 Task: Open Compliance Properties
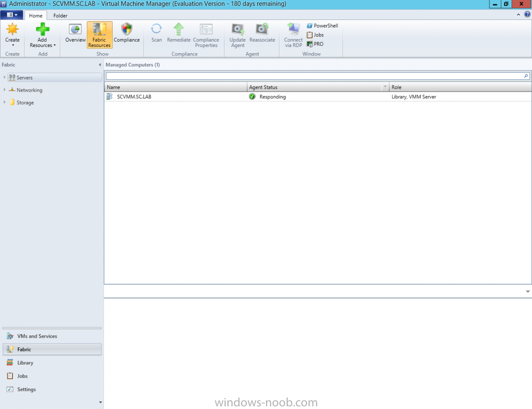[x=206, y=35]
